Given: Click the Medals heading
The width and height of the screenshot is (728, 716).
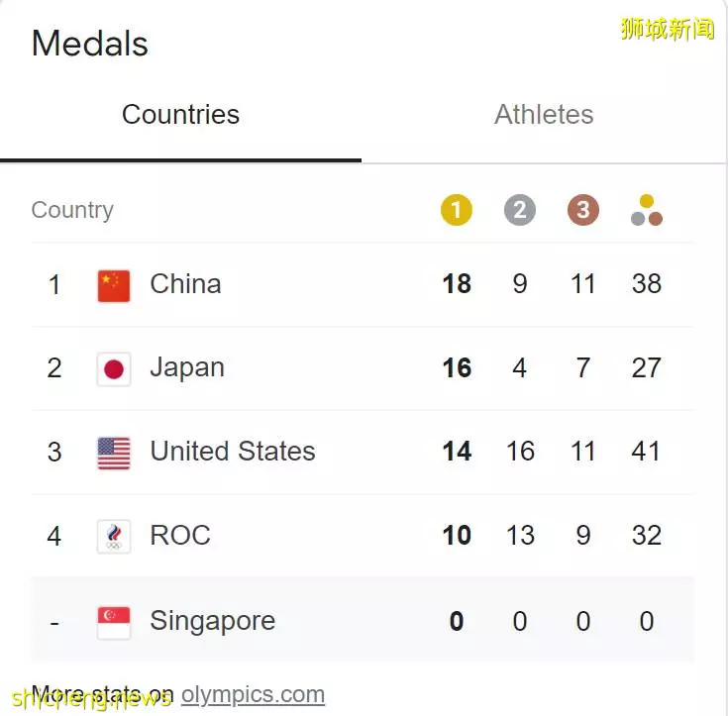Looking at the screenshot, I should pyautogui.click(x=89, y=44).
